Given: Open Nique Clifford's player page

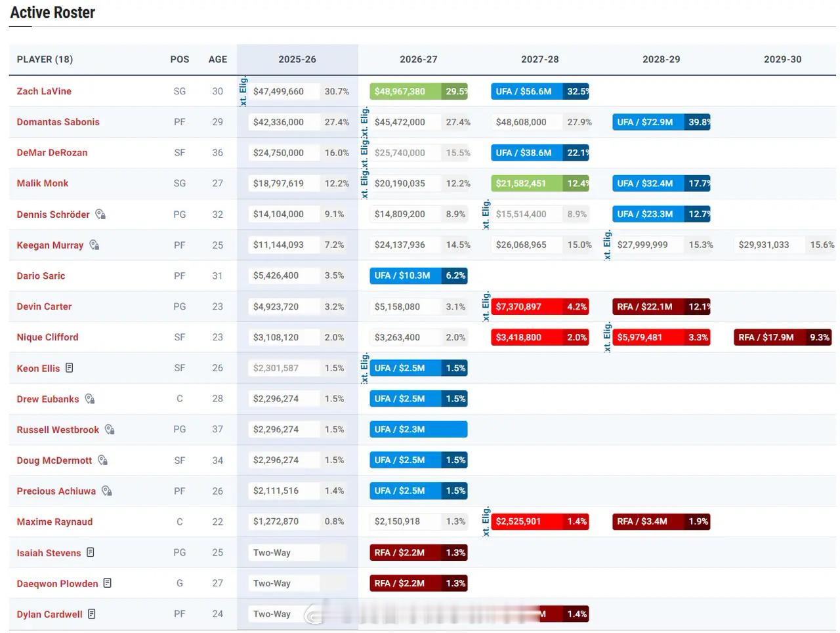Looking at the screenshot, I should tap(47, 337).
